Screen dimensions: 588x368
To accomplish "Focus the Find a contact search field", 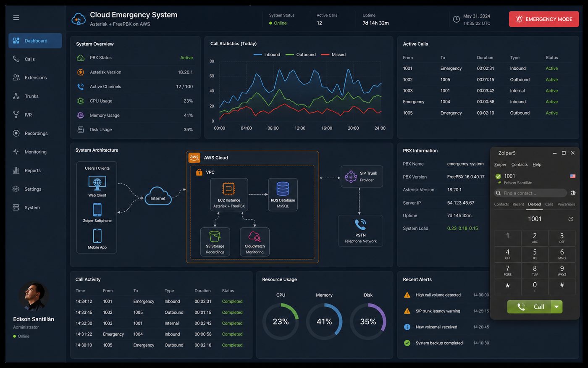I will pyautogui.click(x=530, y=193).
